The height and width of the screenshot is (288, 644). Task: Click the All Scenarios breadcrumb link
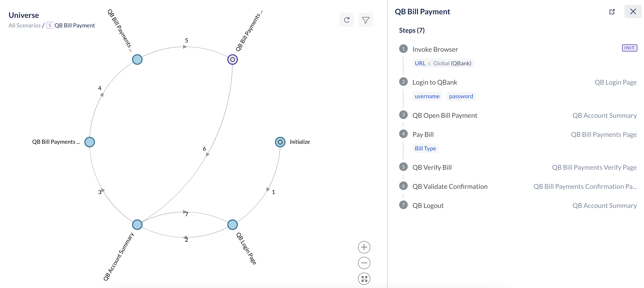click(25, 25)
